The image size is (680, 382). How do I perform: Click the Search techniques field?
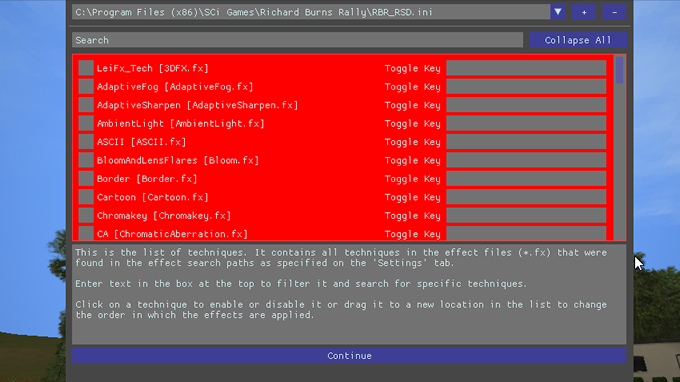click(298, 40)
